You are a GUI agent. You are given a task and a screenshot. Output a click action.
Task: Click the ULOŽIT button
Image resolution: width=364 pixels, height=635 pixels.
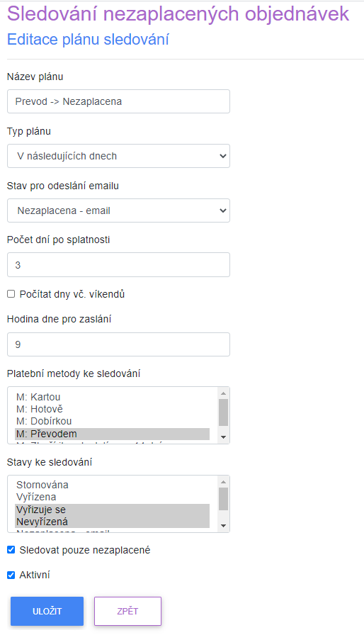pyautogui.click(x=47, y=611)
